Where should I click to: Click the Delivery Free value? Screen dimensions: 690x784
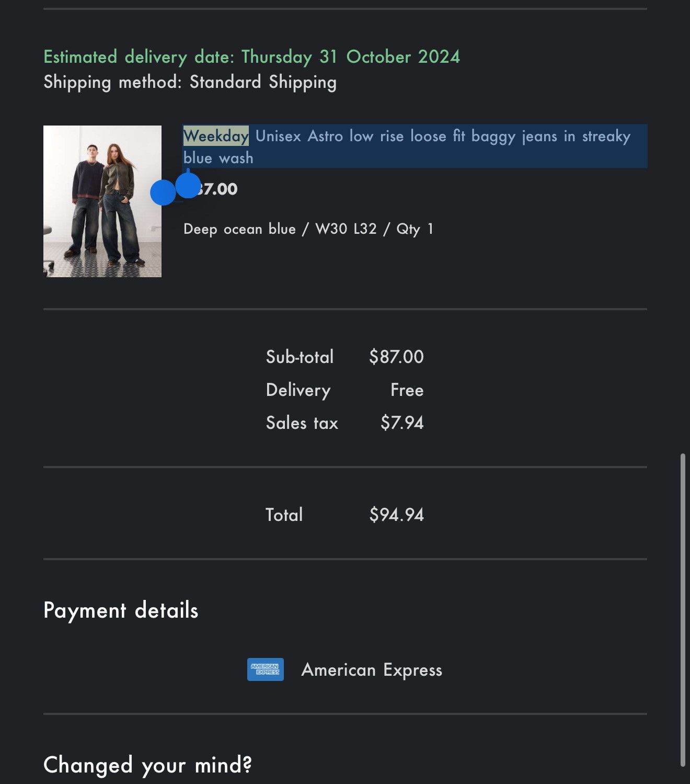point(407,390)
